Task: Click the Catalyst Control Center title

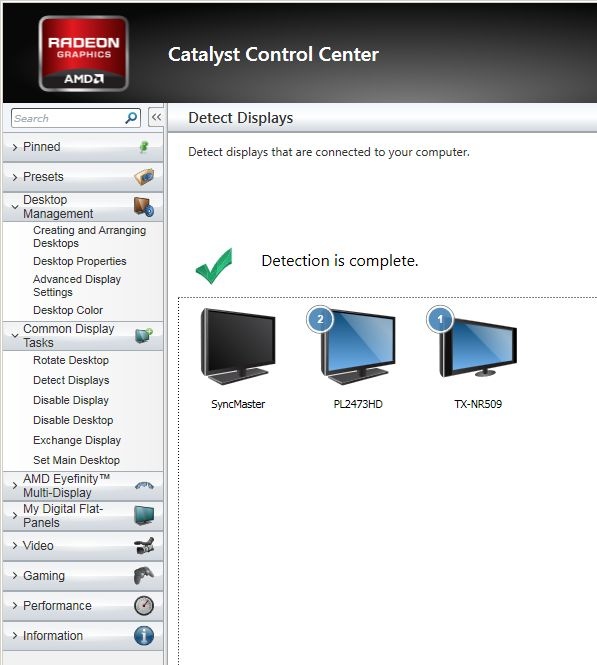Action: coord(273,54)
